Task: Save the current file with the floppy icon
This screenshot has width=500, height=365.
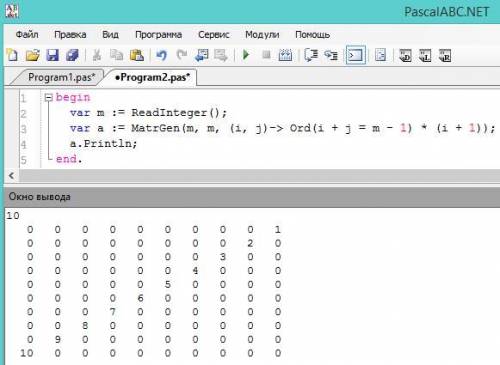Action: coord(52,55)
